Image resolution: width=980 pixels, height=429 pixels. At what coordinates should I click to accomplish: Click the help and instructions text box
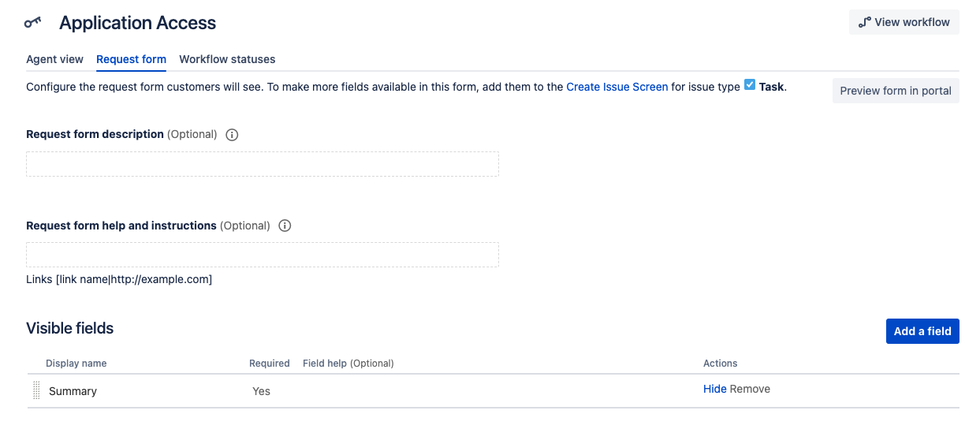coord(262,255)
